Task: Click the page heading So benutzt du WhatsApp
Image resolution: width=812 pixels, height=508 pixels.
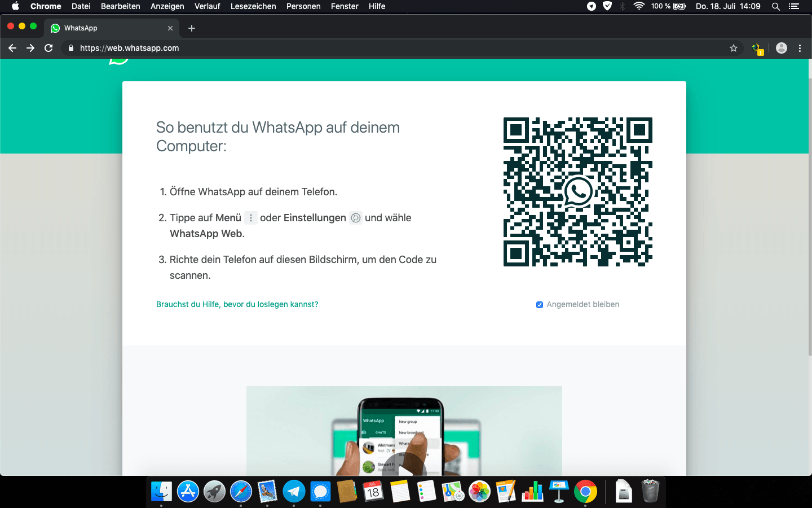Action: (x=278, y=137)
